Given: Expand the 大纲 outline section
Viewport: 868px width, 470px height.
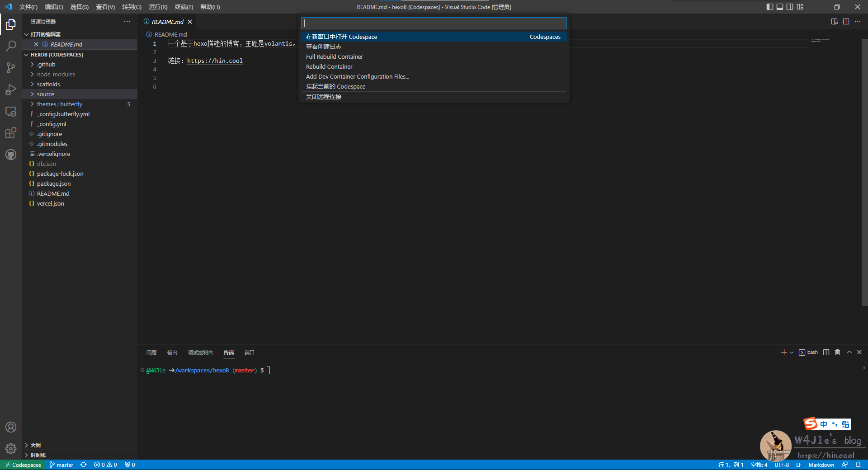Looking at the screenshot, I should (36, 445).
